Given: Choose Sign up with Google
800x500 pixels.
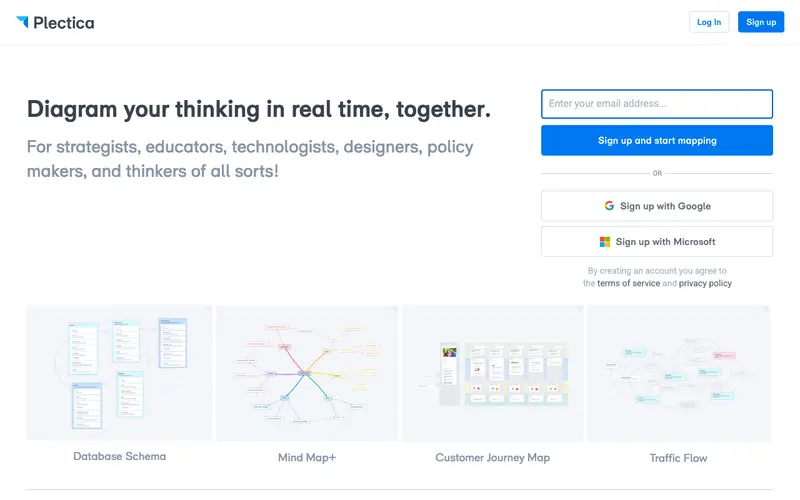Looking at the screenshot, I should 657,206.
